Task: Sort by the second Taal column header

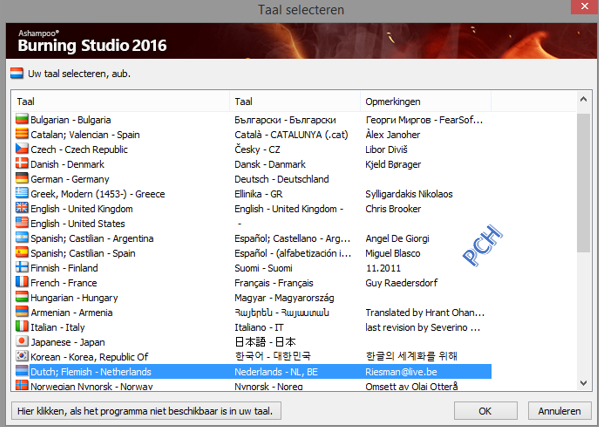Action: tap(295, 102)
